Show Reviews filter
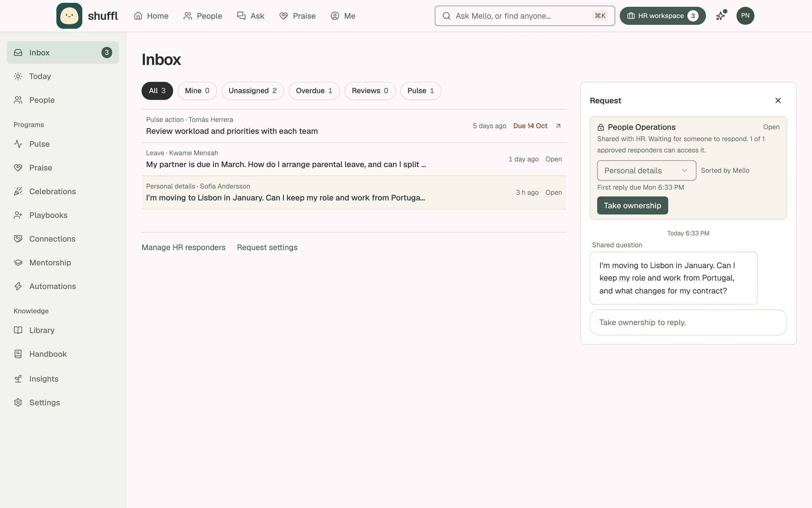 [x=370, y=91]
